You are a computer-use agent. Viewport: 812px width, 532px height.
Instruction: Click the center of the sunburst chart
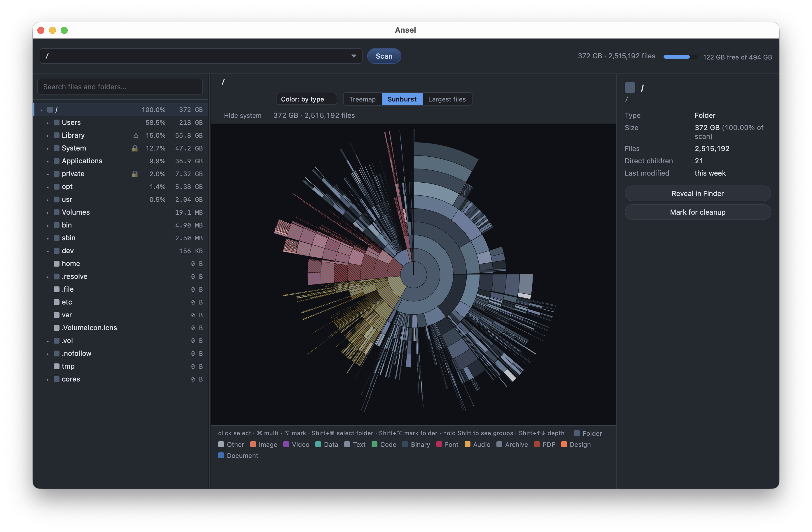(414, 274)
